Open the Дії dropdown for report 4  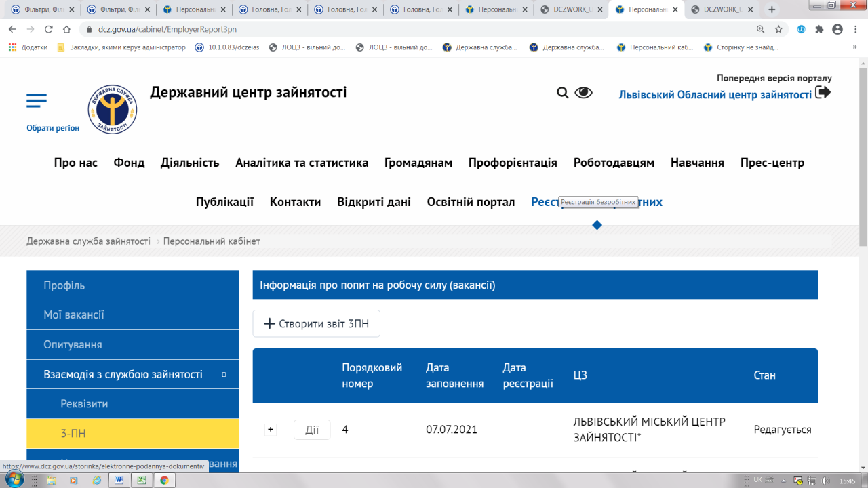tap(312, 430)
